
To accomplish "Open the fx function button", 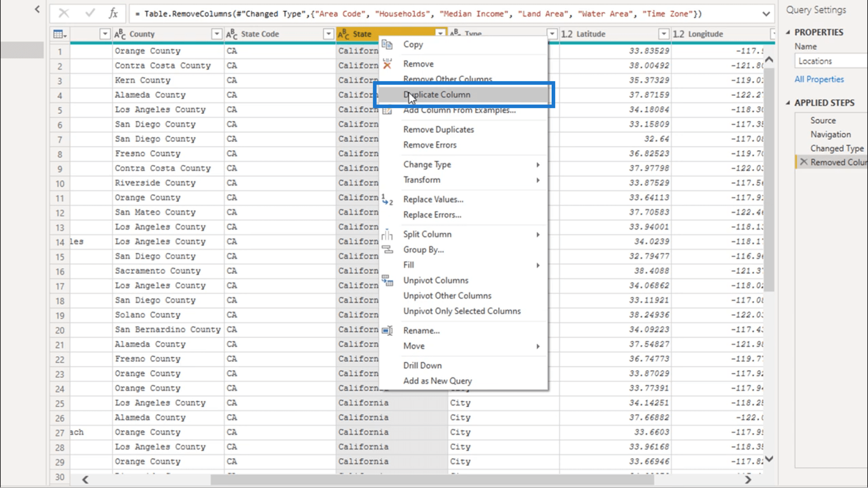I will pyautogui.click(x=113, y=14).
